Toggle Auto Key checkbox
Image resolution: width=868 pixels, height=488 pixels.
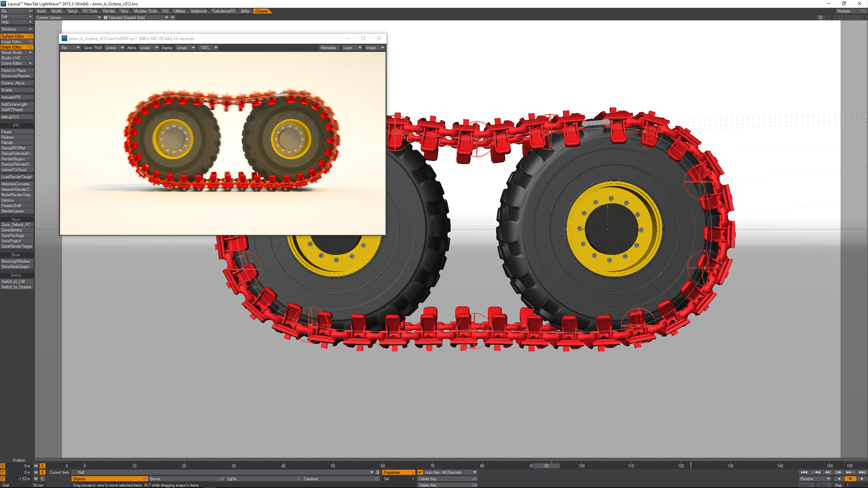pos(420,472)
